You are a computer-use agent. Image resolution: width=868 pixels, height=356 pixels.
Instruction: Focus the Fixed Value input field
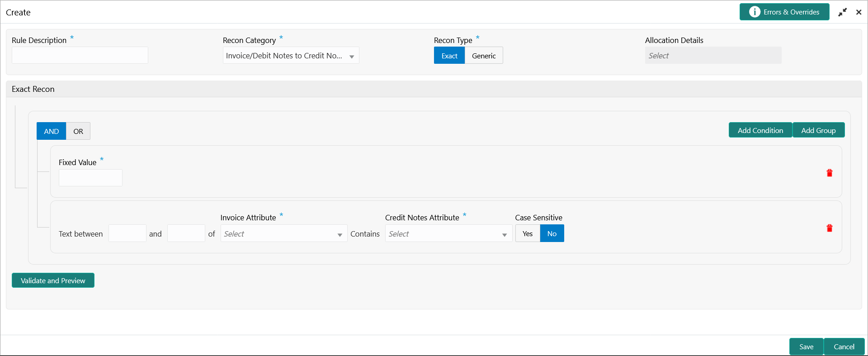[90, 178]
